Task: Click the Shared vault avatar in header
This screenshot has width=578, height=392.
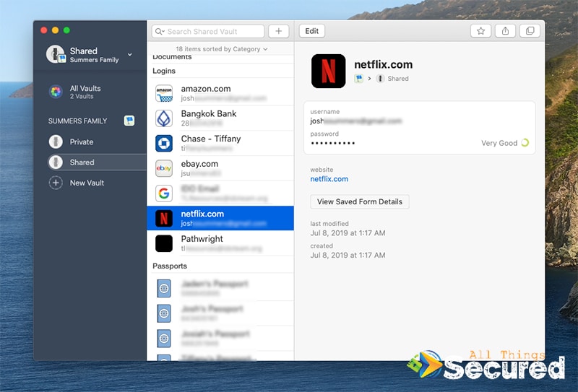Action: pos(56,54)
